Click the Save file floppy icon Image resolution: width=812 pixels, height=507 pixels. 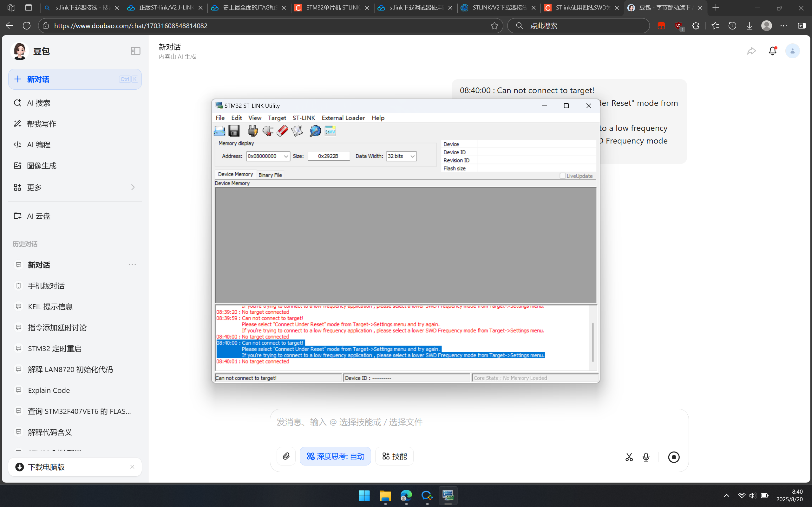234,131
